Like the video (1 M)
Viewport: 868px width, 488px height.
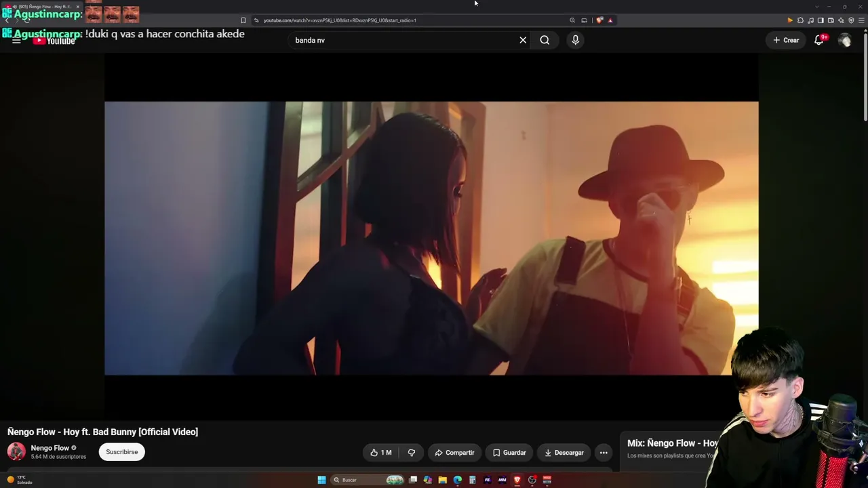[381, 453]
